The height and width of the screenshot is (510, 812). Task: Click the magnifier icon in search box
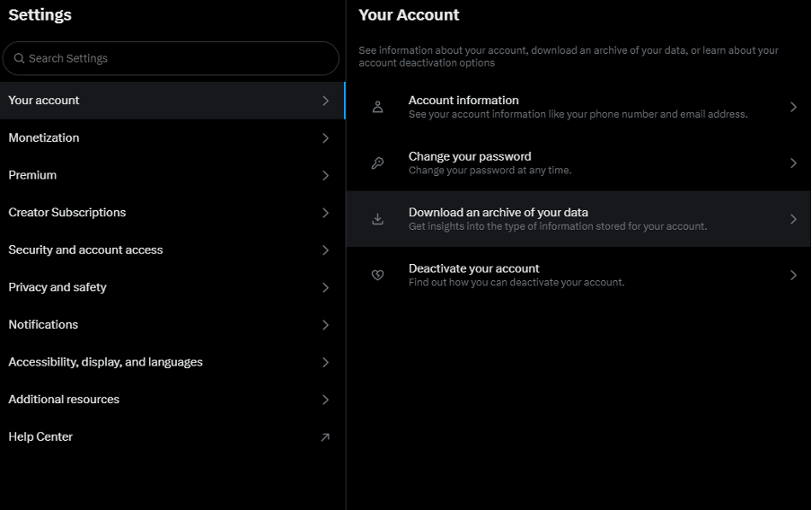coord(19,58)
